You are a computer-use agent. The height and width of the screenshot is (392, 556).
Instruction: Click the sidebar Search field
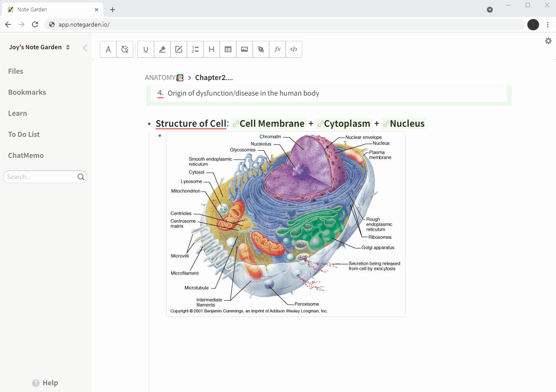click(41, 177)
